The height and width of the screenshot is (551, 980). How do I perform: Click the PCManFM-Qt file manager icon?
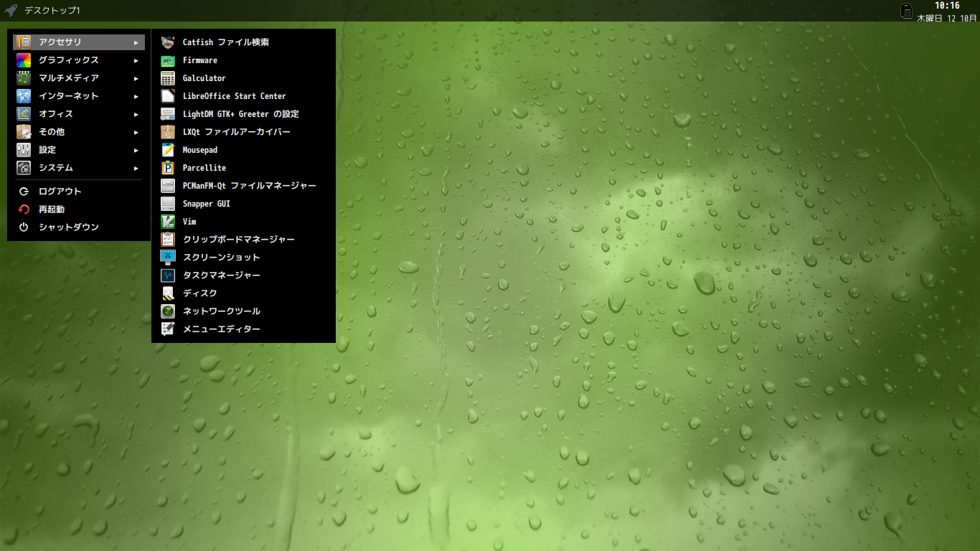[168, 186]
